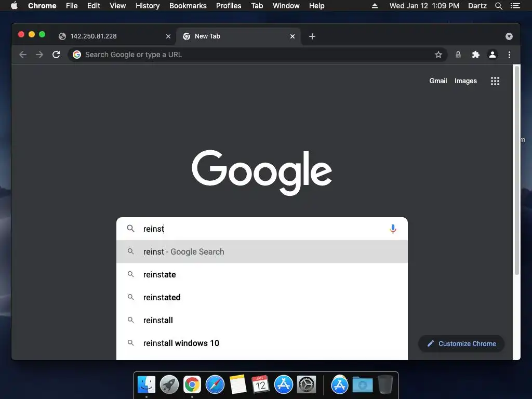The height and width of the screenshot is (399, 532).
Task: Open Chrome's three-dot menu
Action: (509, 55)
